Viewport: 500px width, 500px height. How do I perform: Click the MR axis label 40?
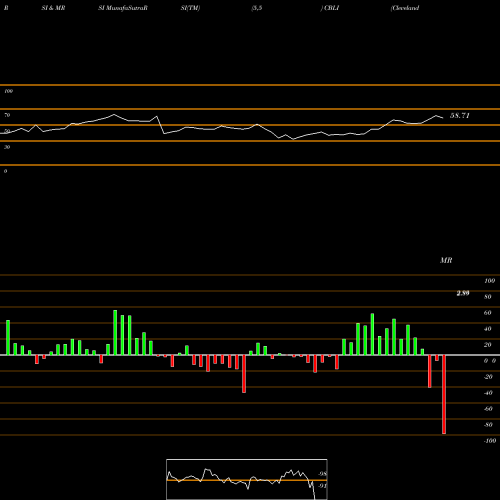[488, 329]
